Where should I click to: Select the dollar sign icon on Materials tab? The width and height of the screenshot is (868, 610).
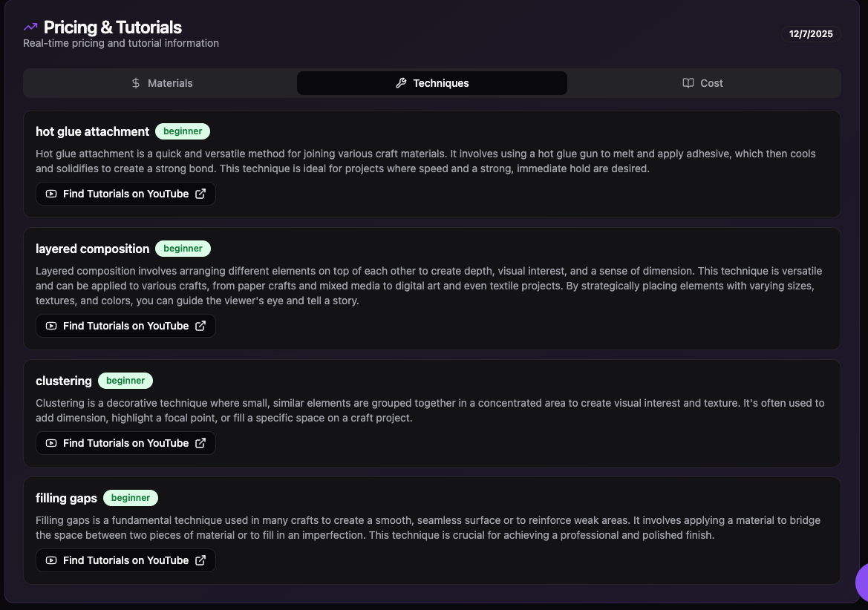[x=135, y=83]
